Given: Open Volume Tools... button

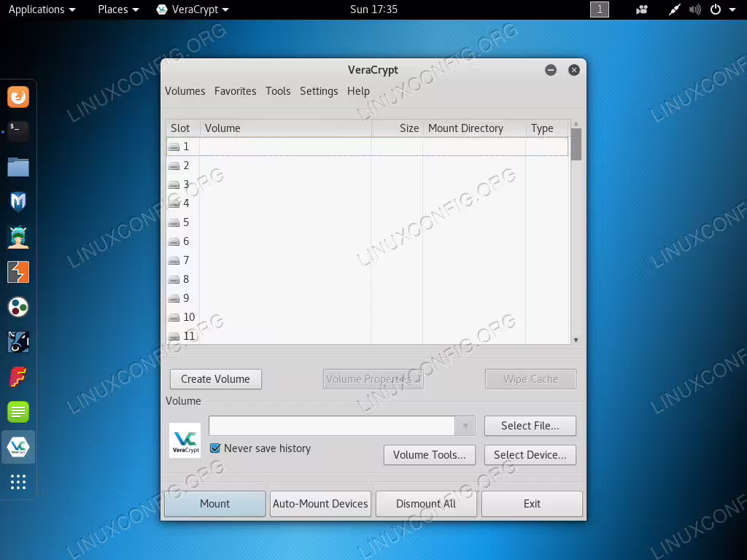Looking at the screenshot, I should pos(429,455).
